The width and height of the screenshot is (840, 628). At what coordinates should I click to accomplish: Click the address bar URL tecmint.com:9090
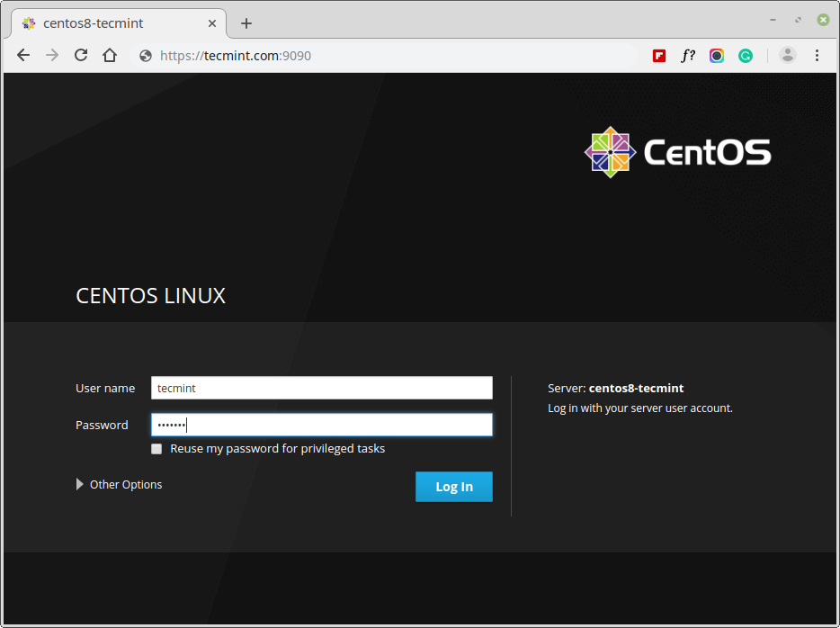(235, 56)
